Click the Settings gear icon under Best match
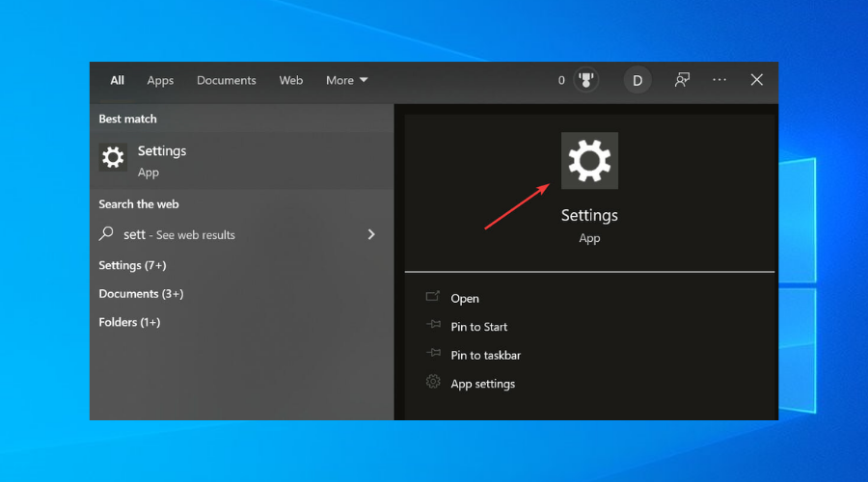Image resolution: width=868 pixels, height=482 pixels. pos(113,158)
